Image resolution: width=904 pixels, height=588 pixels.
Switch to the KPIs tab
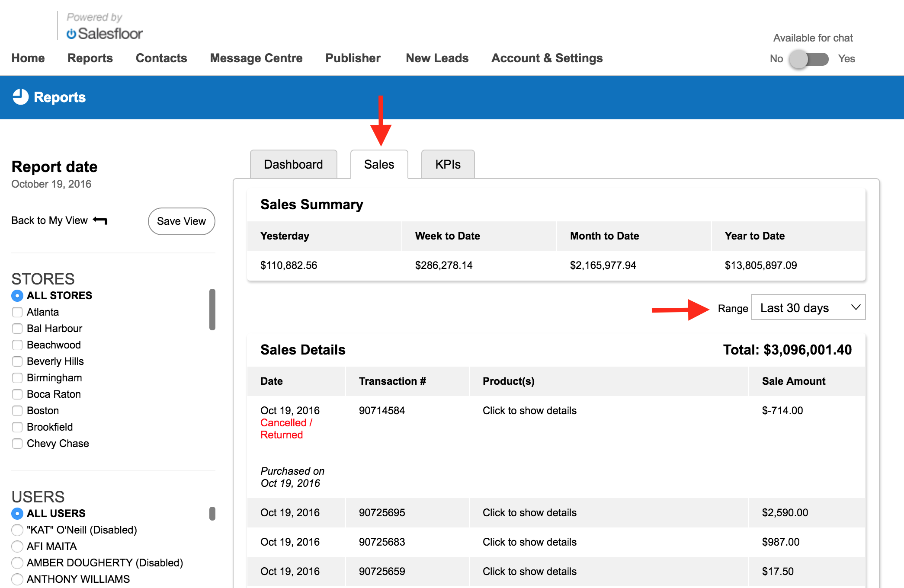(448, 165)
